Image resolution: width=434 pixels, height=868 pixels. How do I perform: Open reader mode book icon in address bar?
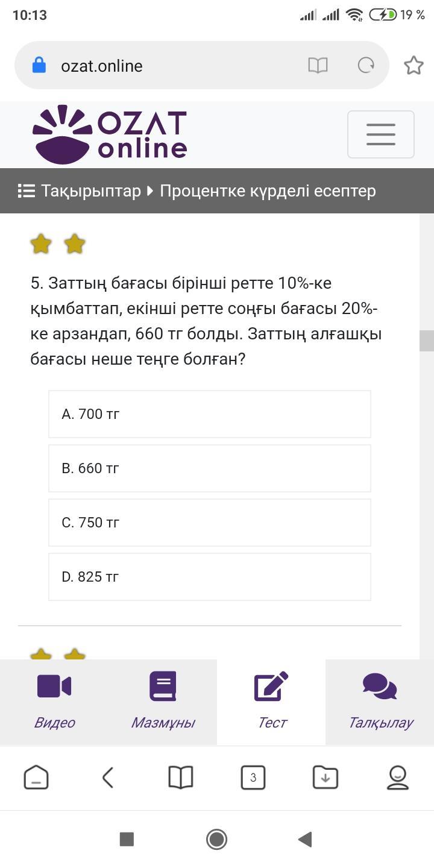318,65
